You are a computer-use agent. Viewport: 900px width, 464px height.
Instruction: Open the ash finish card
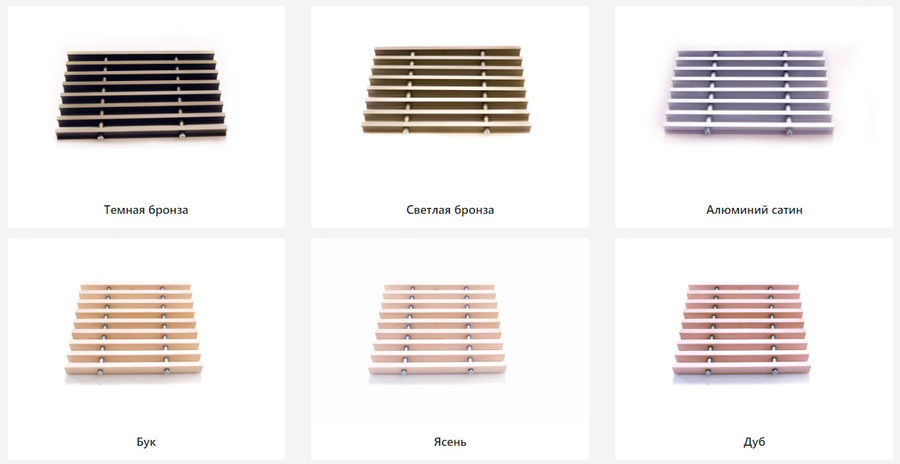click(x=450, y=349)
